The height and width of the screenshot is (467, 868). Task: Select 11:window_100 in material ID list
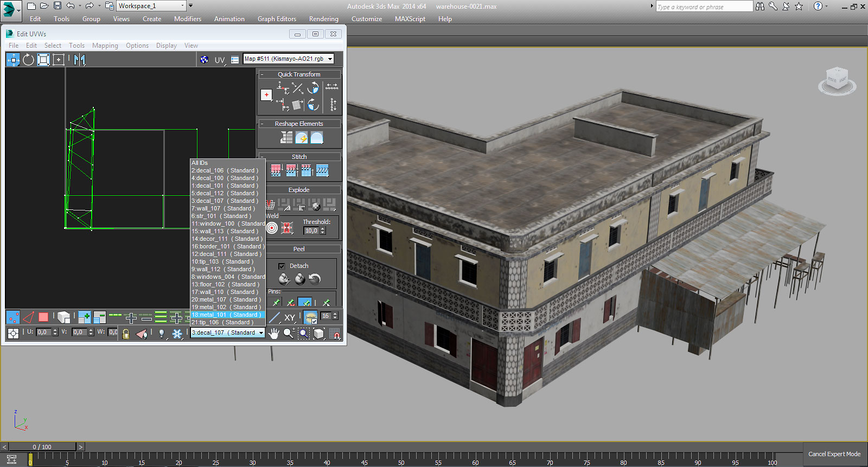click(x=227, y=223)
